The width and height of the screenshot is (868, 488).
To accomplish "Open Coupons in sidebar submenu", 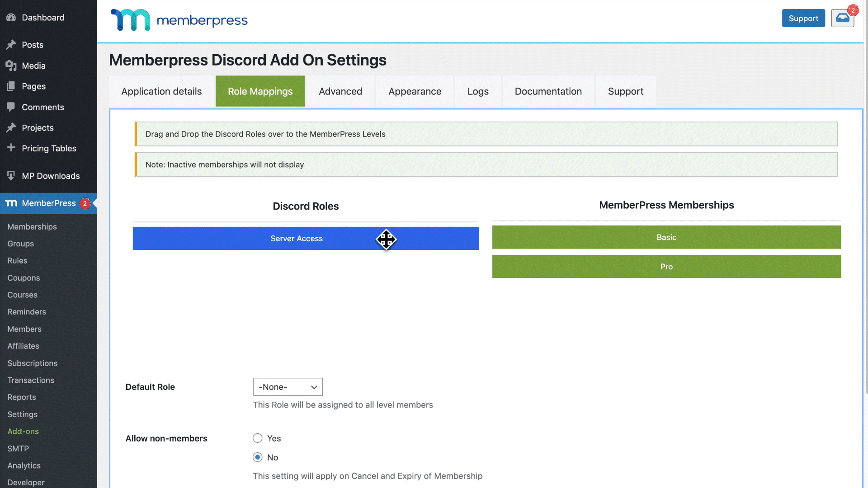I will (x=24, y=278).
